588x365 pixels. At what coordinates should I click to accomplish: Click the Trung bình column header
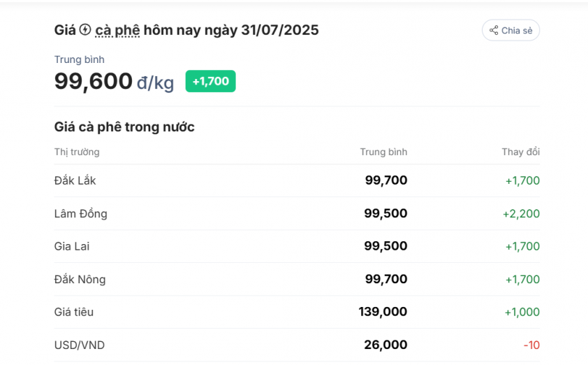[x=383, y=152]
